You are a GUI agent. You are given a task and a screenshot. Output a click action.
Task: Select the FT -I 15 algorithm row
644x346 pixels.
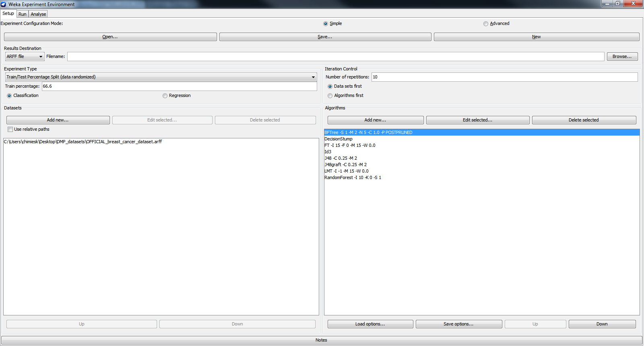click(482, 145)
